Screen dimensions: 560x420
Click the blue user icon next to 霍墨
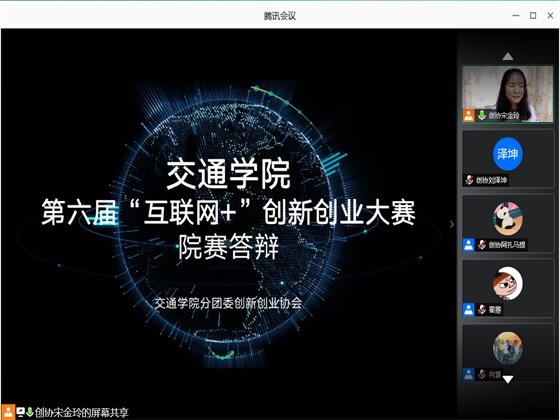pos(469,309)
